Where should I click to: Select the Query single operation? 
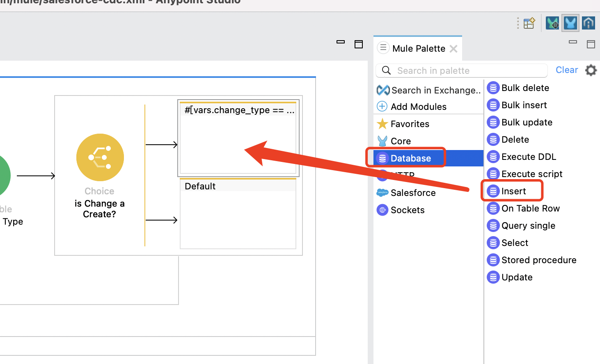tap(521, 225)
